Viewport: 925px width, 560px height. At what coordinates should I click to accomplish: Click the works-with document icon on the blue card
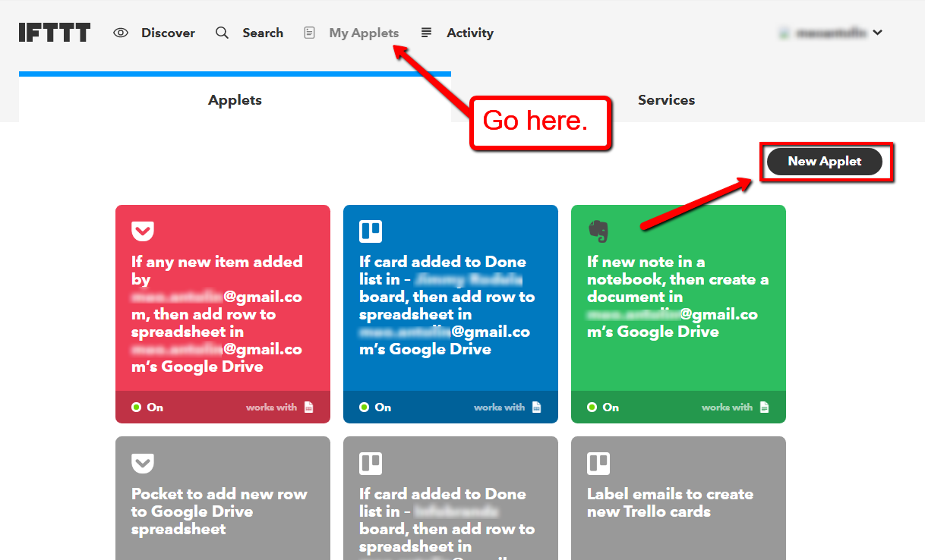click(536, 407)
